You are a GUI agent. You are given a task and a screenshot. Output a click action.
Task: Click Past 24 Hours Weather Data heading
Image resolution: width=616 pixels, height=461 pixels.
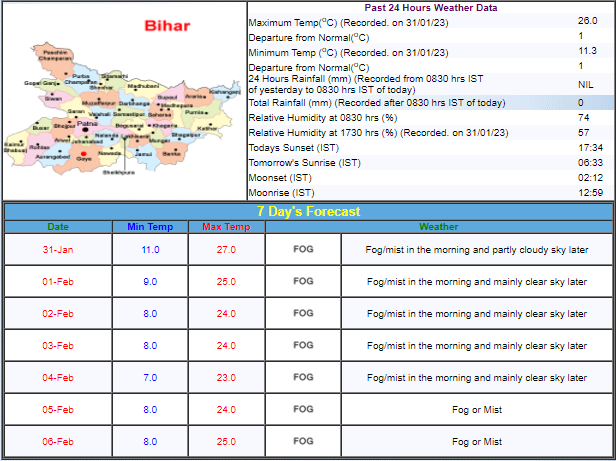[431, 8]
